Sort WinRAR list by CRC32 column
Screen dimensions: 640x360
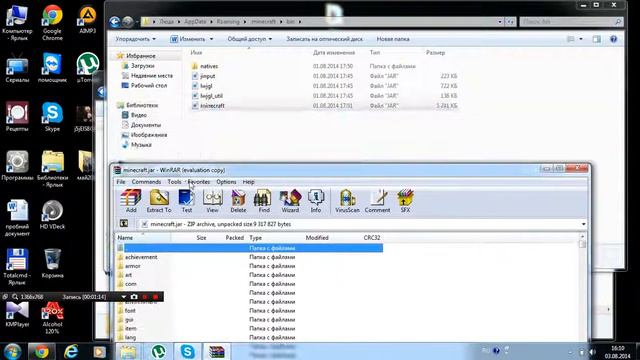372,238
